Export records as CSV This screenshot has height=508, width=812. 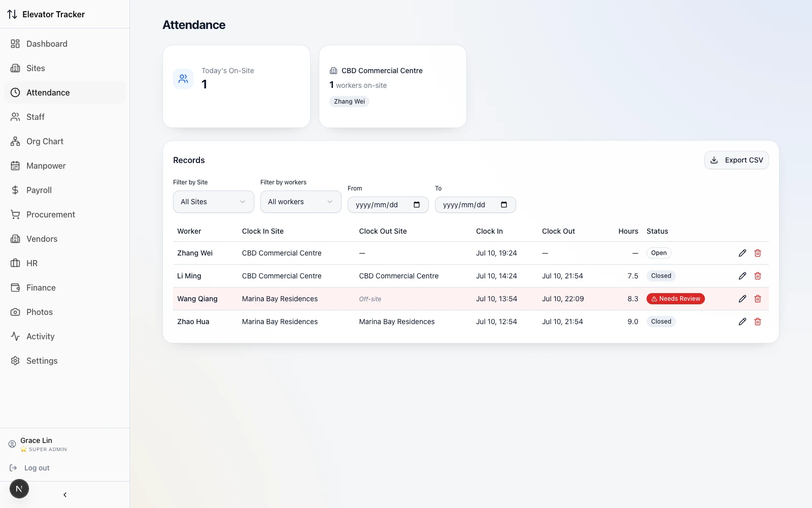[736, 160]
